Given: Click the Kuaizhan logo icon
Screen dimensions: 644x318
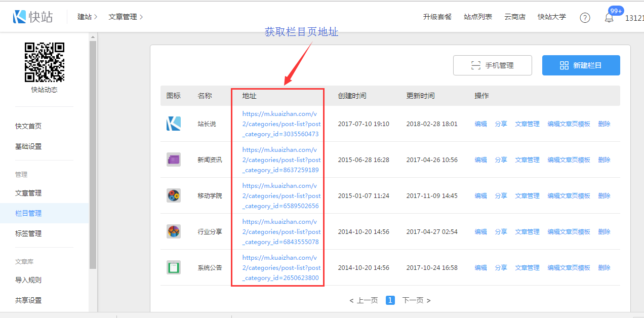Looking at the screenshot, I should 20,17.
